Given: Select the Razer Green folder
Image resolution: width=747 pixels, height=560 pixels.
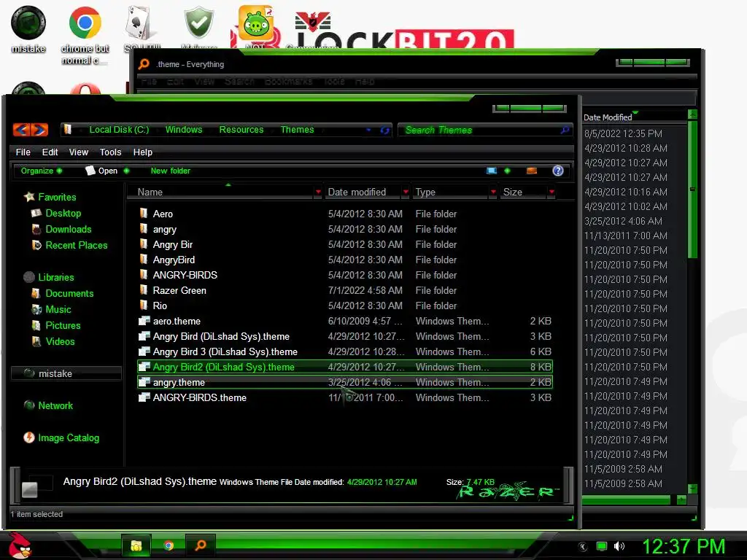Looking at the screenshot, I should (x=179, y=290).
